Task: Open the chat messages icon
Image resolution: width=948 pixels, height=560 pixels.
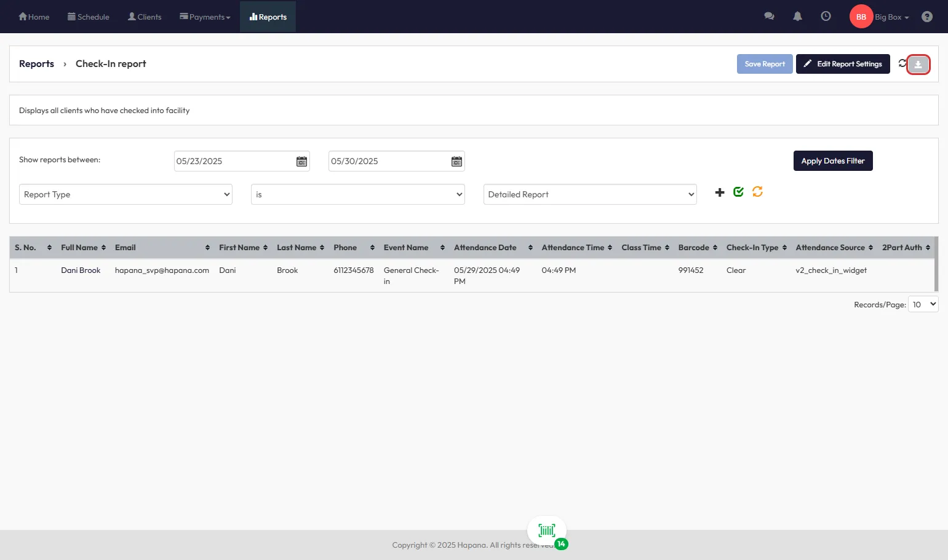Action: (x=769, y=17)
